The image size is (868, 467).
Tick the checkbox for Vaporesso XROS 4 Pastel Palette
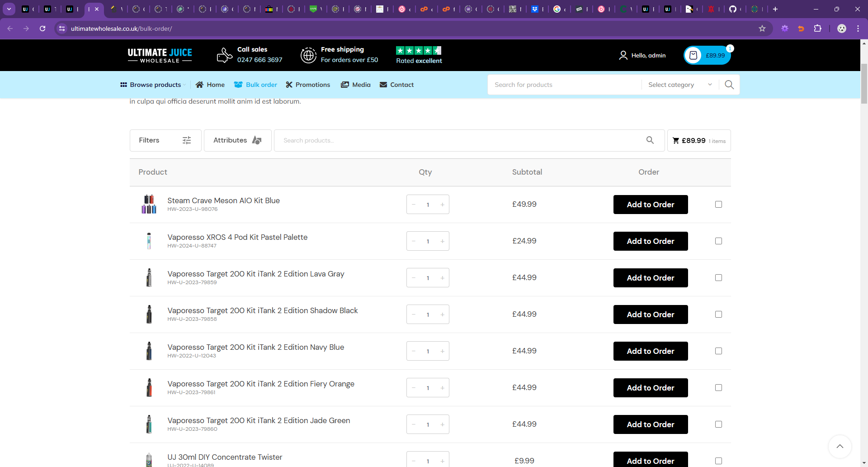(718, 241)
